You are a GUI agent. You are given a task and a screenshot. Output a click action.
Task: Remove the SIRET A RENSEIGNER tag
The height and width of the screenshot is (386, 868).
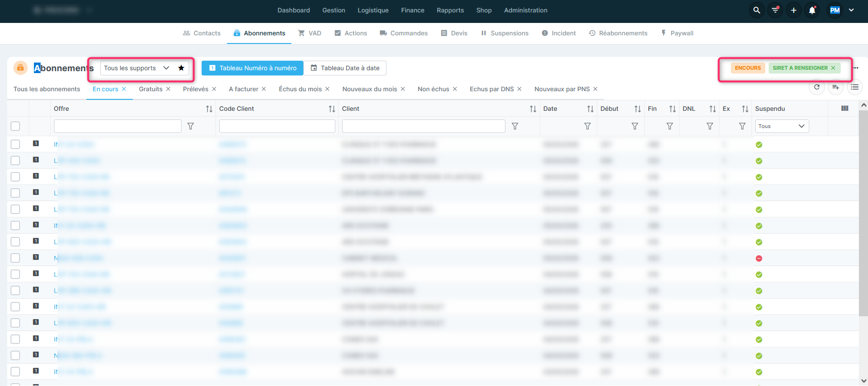tap(833, 68)
